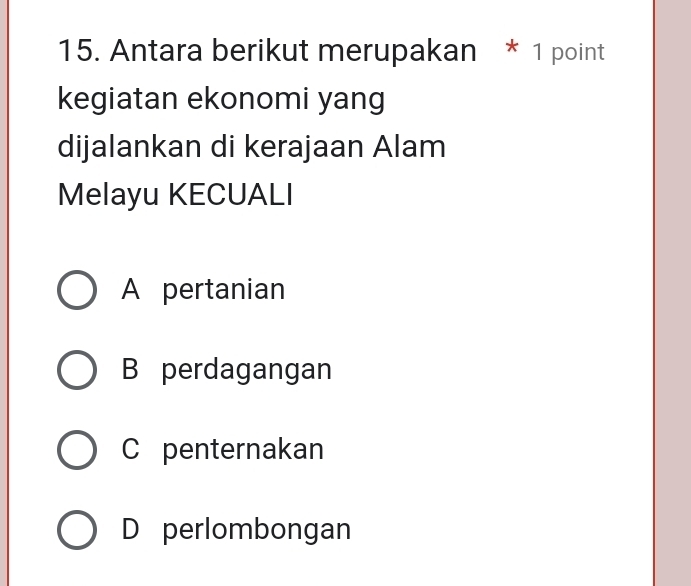Click the letter A option label
The width and height of the screenshot is (691, 586).
point(130,291)
